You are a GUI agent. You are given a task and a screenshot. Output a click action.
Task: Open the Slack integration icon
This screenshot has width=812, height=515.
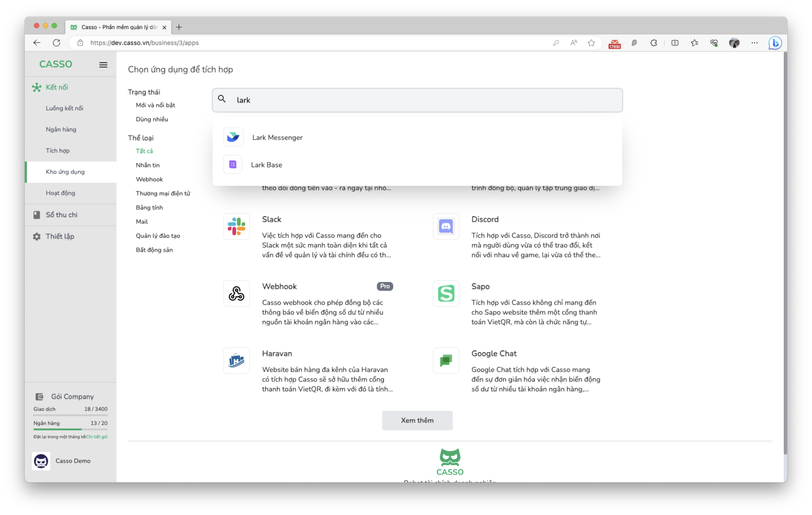(236, 226)
